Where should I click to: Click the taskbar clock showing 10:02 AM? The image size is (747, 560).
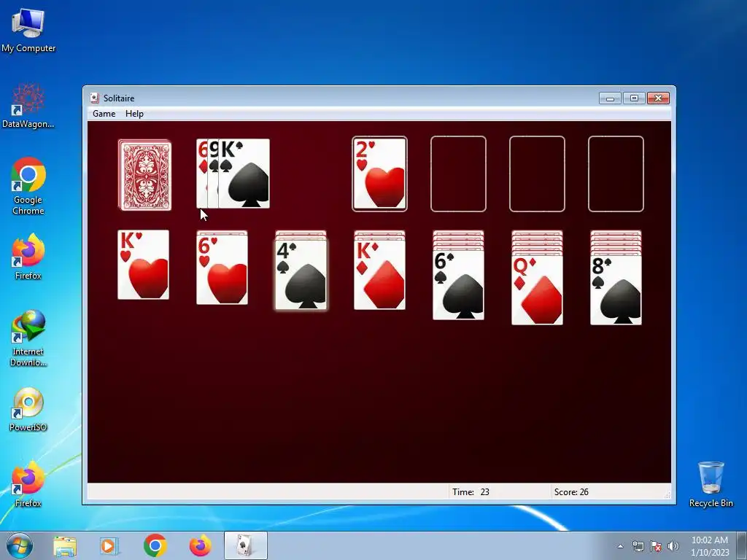[709, 546]
